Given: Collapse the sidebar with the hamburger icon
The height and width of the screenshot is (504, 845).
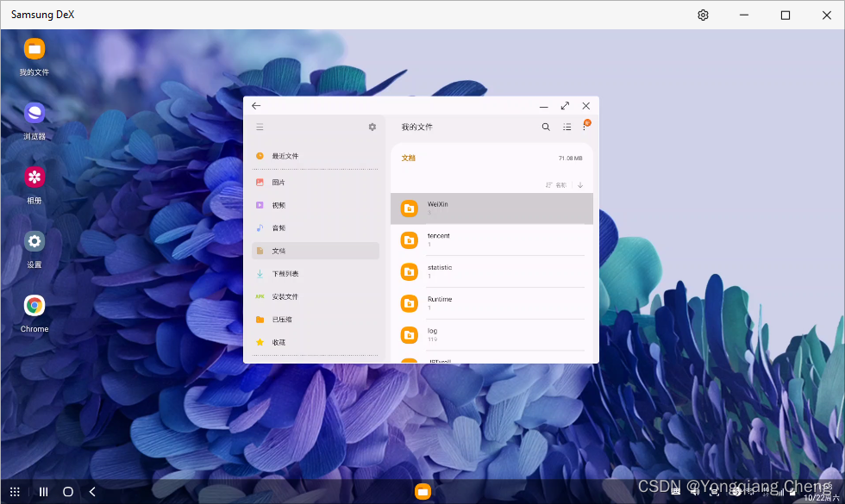Looking at the screenshot, I should pyautogui.click(x=260, y=128).
